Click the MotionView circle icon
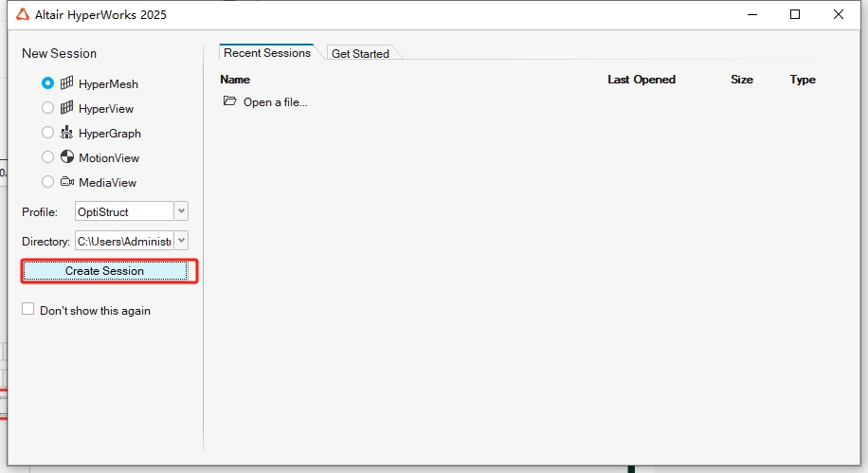The height and width of the screenshot is (473, 868). tap(67, 156)
